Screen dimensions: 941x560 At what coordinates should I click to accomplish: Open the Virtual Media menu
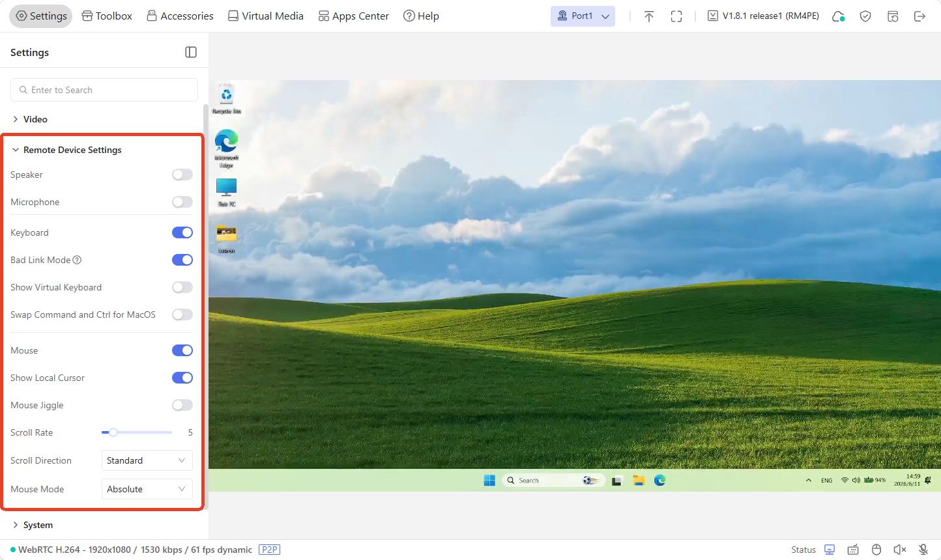point(265,16)
